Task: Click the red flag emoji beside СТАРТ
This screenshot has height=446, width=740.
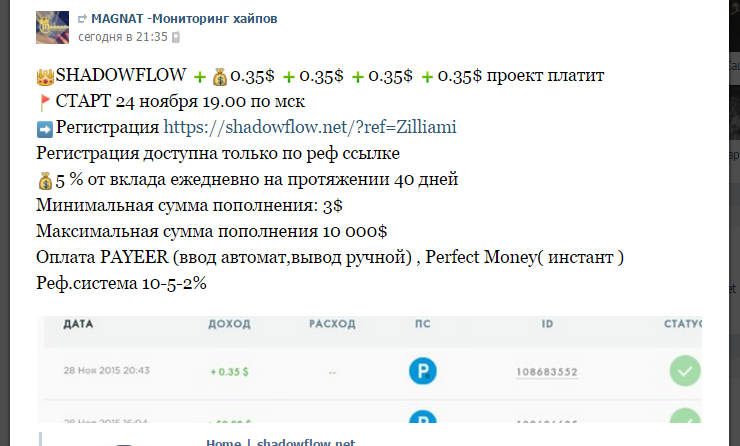Action: (45, 102)
